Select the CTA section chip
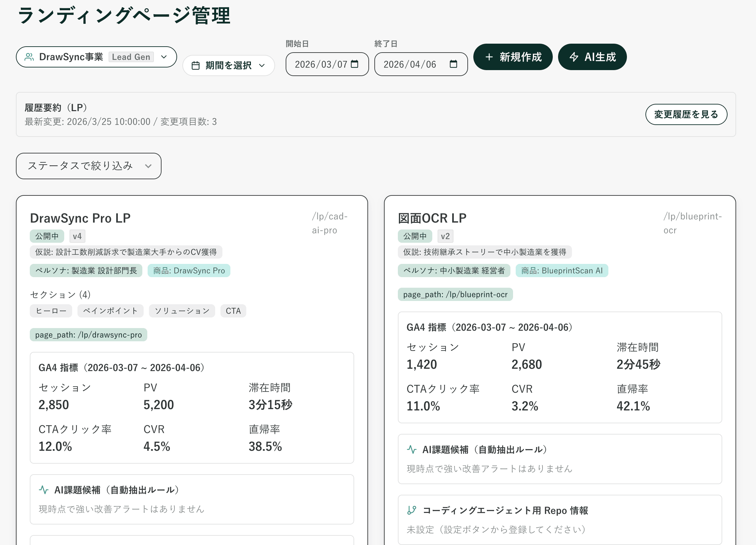756x545 pixels. [x=233, y=311]
